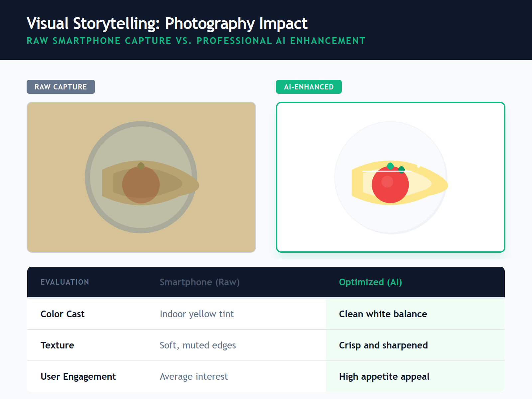Select the User Engagement row label

pyautogui.click(x=78, y=376)
